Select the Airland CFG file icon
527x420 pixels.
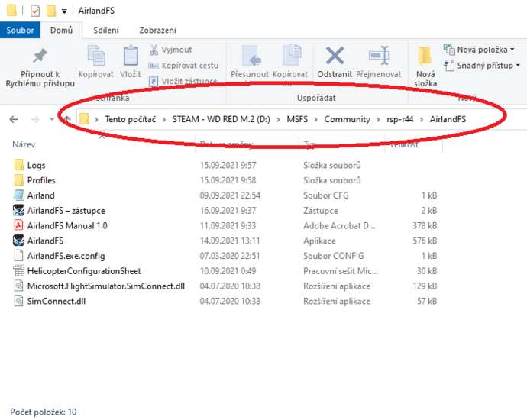point(19,195)
